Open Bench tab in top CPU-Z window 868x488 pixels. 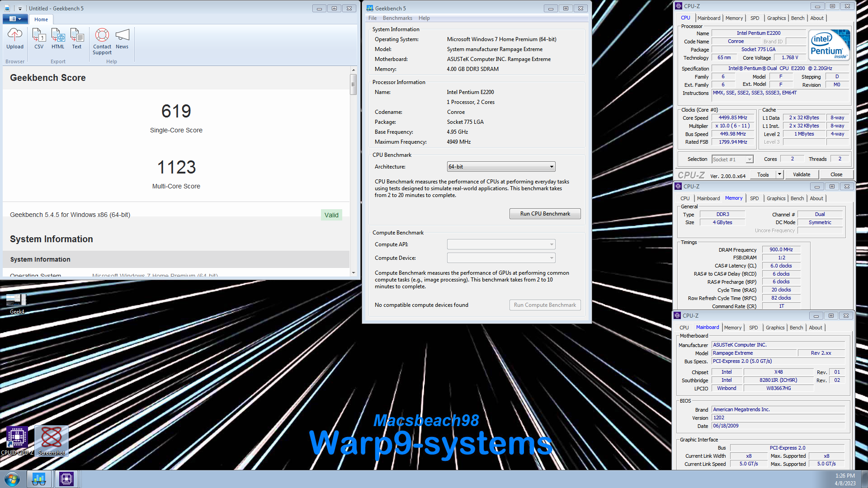coord(797,18)
